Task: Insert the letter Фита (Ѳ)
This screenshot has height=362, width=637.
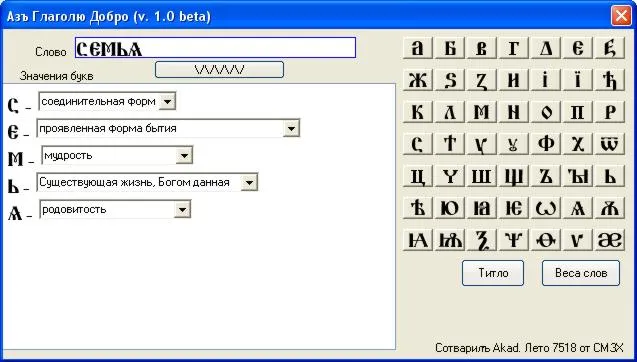Action: tap(546, 240)
